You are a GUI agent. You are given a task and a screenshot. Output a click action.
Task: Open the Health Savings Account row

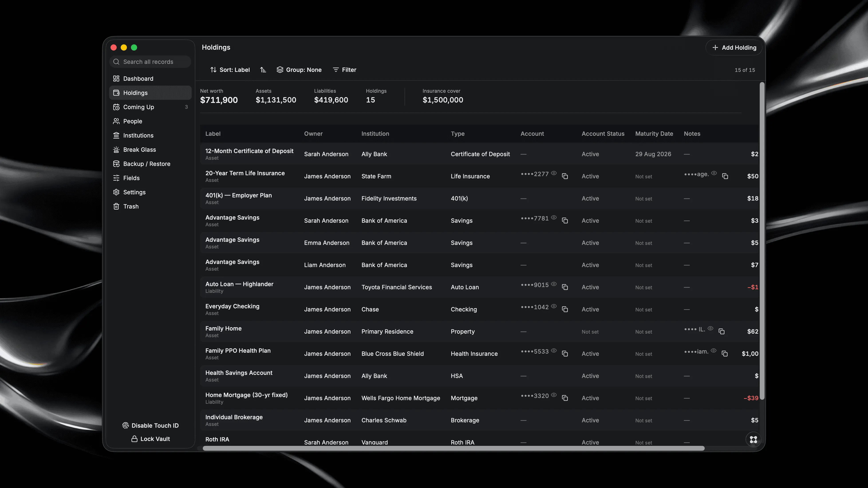pos(479,376)
